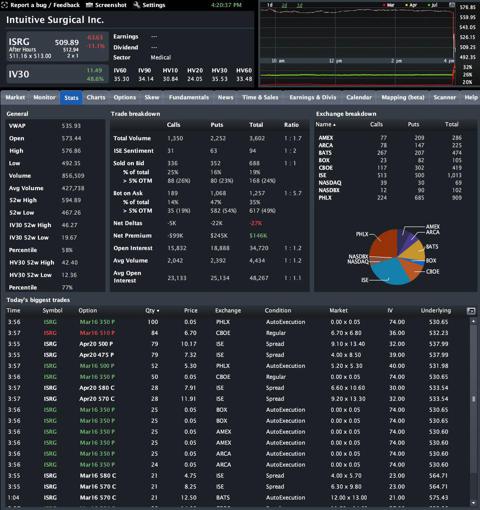Sort trades by Condition column header
Screen dimensions: 480x510
pyautogui.click(x=278, y=311)
